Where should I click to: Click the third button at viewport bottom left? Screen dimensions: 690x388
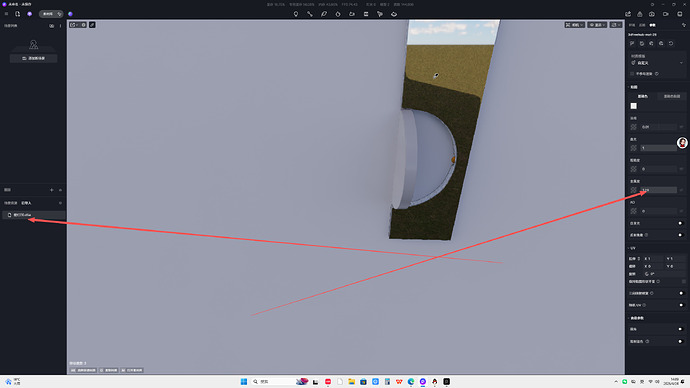tap(132, 370)
